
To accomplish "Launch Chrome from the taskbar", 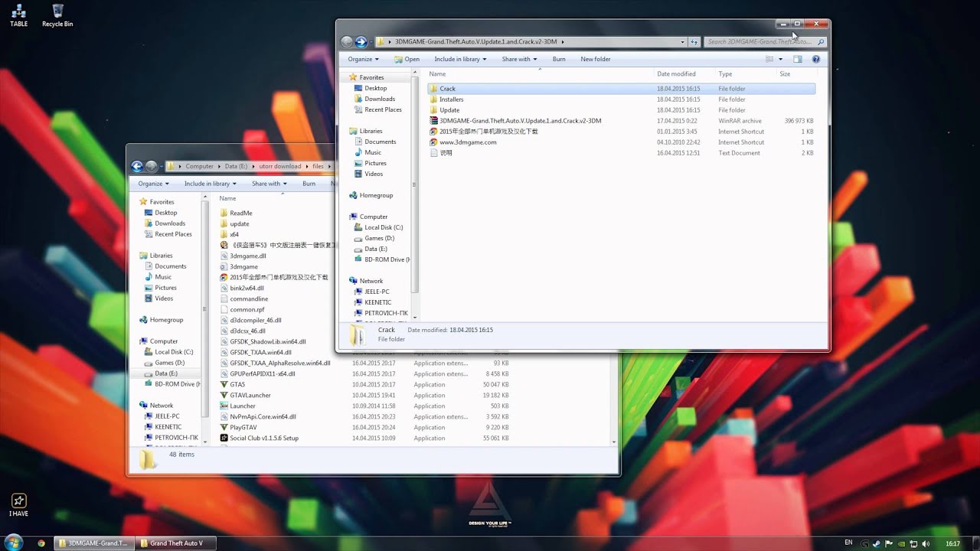I will (x=41, y=543).
